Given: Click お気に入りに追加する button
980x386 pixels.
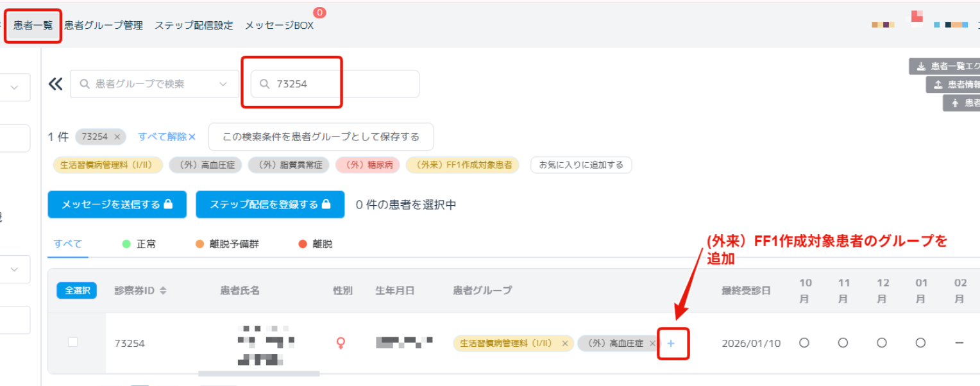Looking at the screenshot, I should pyautogui.click(x=581, y=165).
